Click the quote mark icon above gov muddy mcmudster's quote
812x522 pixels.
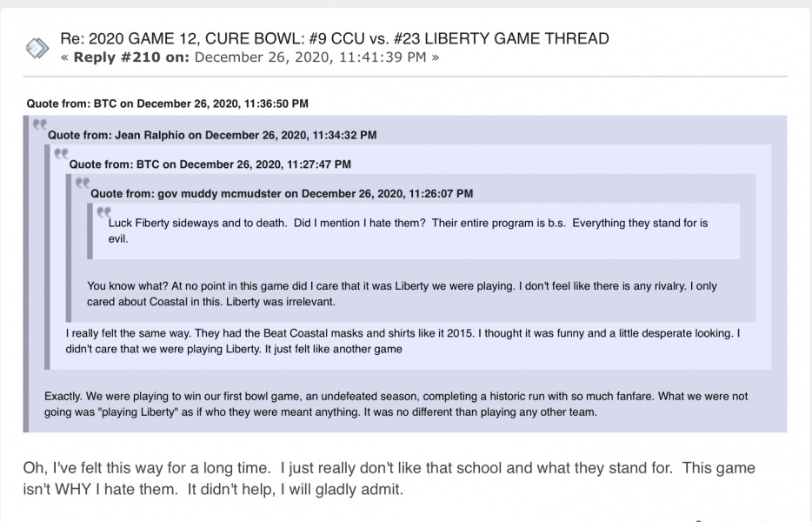83,183
